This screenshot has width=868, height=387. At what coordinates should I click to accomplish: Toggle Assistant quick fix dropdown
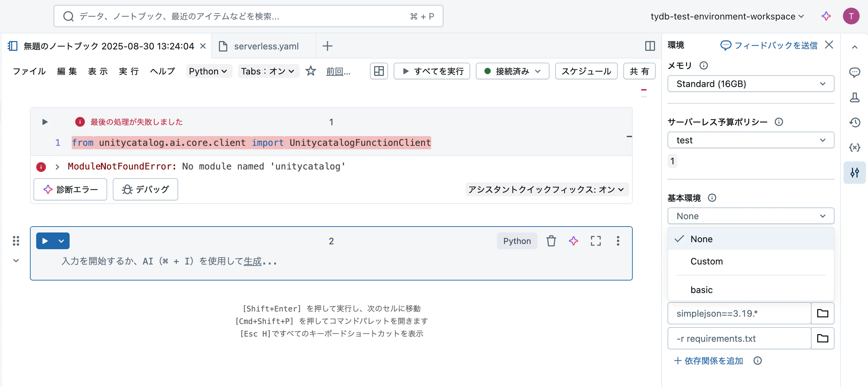click(x=546, y=189)
